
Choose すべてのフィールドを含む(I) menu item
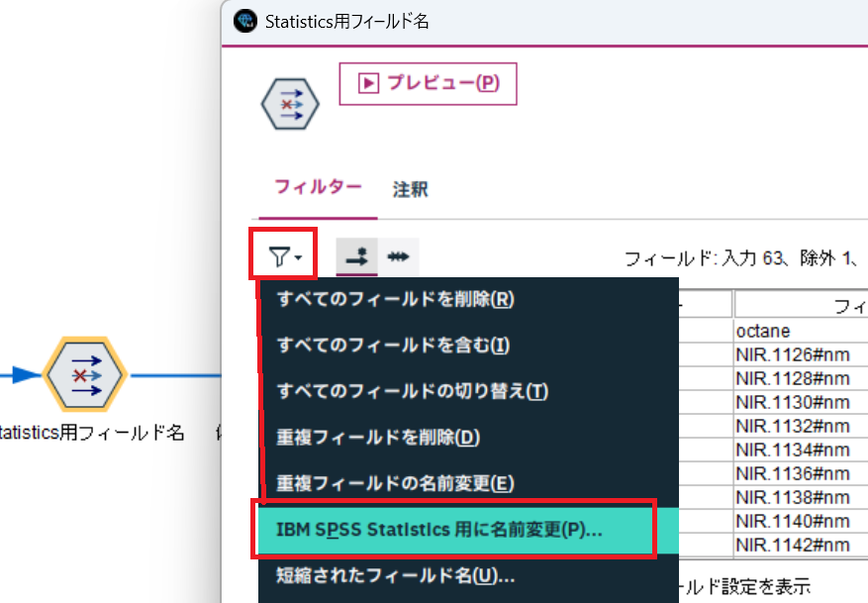468,345
